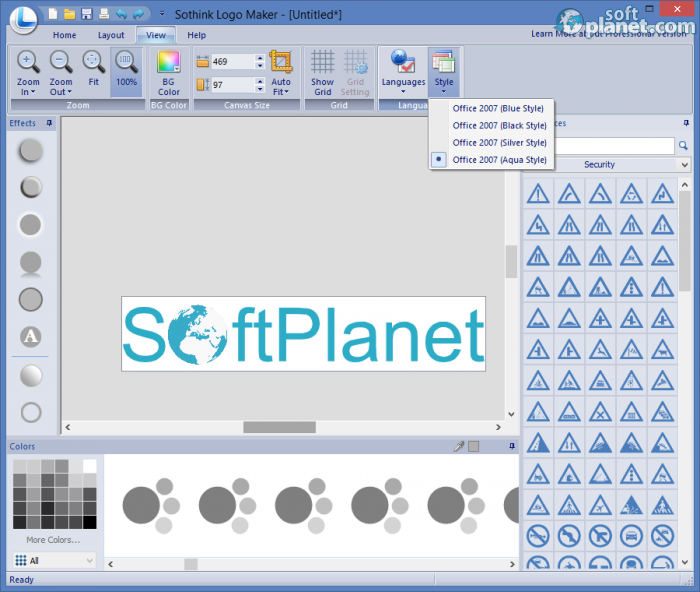The image size is (700, 592).
Task: Pick the black color swatch
Action: point(90,522)
